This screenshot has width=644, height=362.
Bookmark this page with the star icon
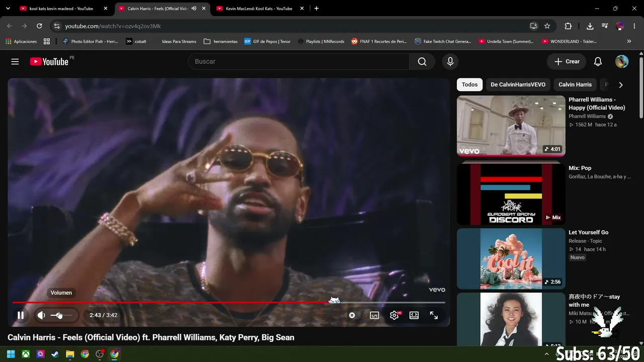pyautogui.click(x=547, y=26)
